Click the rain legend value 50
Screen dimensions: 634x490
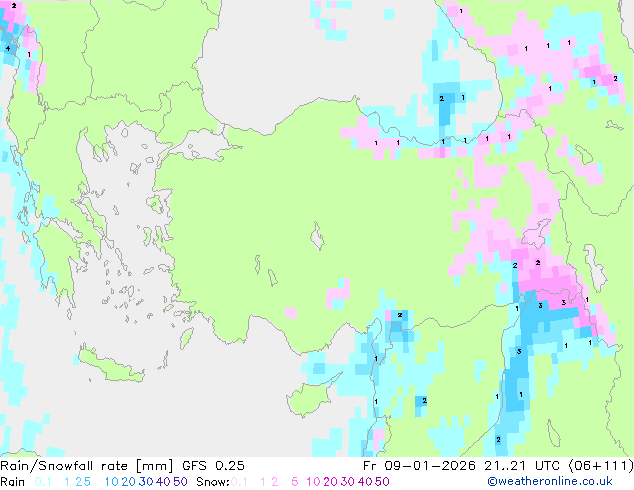click(180, 482)
